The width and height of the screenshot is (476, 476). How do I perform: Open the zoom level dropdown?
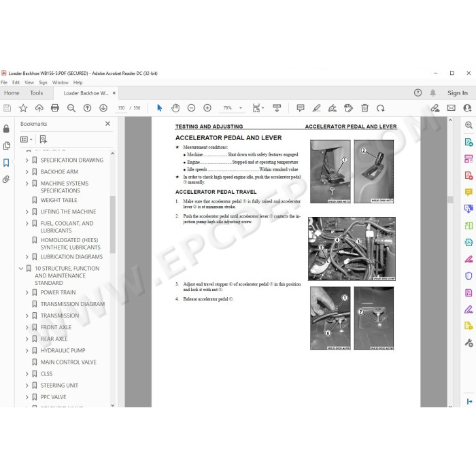241,107
